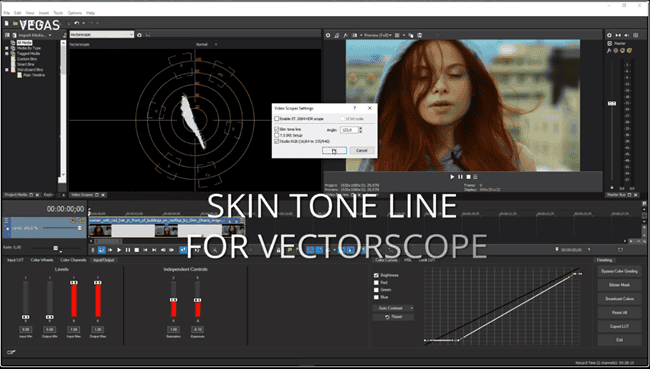Click the Angle value input field

coord(349,130)
